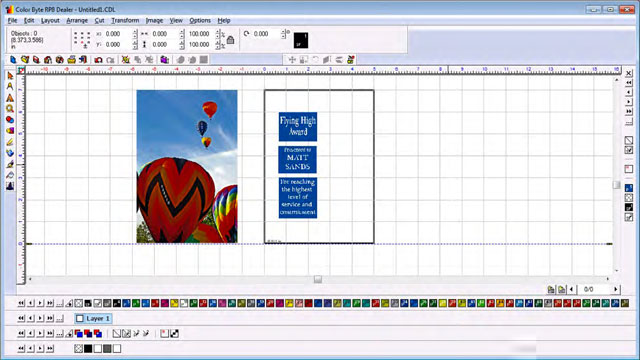This screenshot has width=640, height=360.
Task: Open the Transform menu
Action: click(x=125, y=20)
